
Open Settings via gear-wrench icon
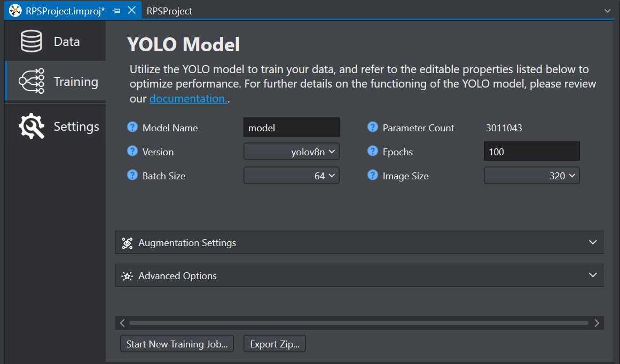32,126
